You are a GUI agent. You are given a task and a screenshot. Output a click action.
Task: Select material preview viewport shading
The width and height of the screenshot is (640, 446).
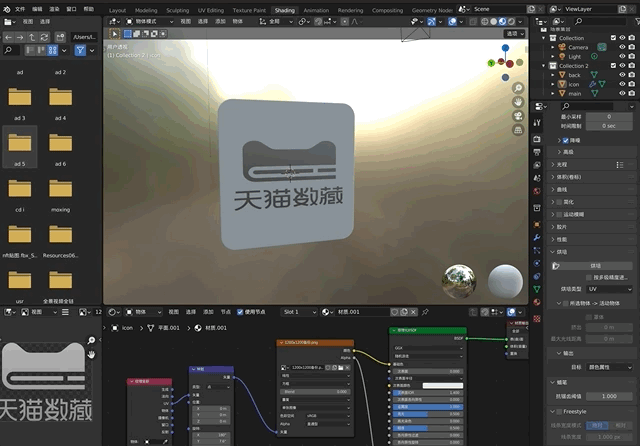(x=502, y=22)
